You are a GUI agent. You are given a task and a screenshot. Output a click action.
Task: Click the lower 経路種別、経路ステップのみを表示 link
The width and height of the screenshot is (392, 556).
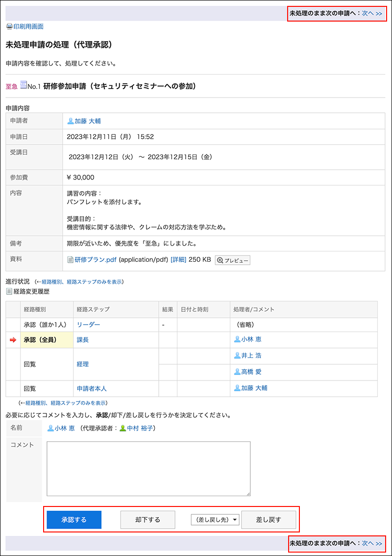[x=66, y=403]
